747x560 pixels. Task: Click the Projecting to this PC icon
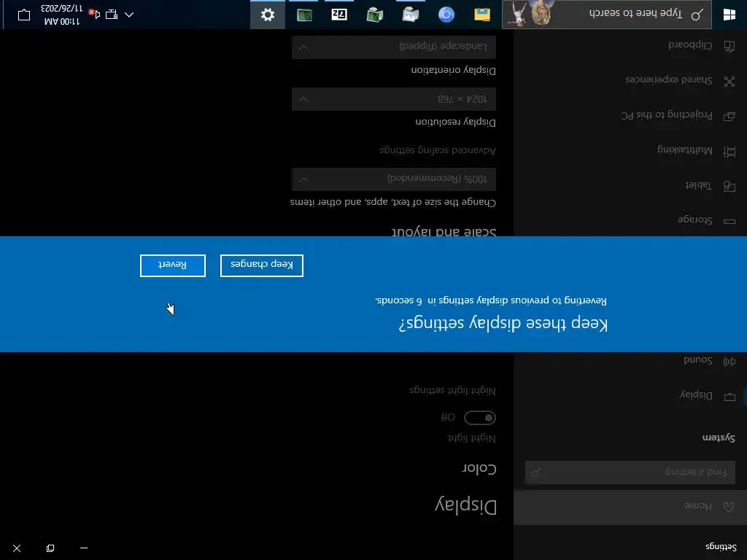pyautogui.click(x=729, y=116)
